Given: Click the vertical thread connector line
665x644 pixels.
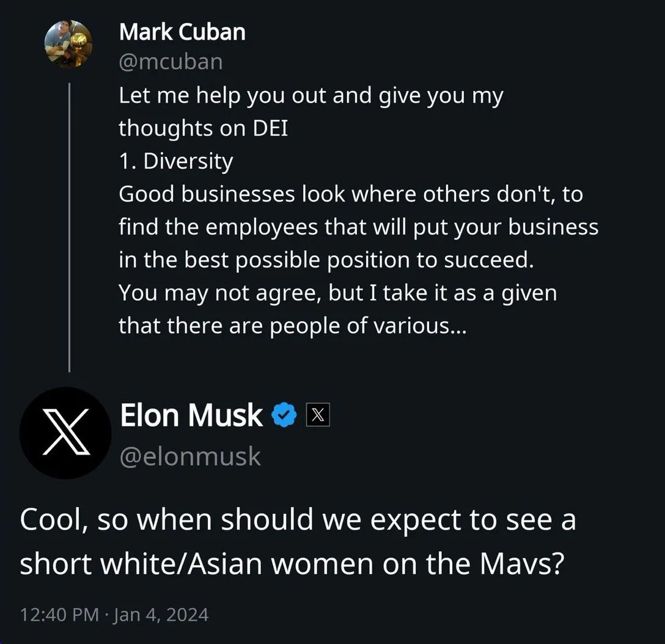Looking at the screenshot, I should tap(69, 226).
